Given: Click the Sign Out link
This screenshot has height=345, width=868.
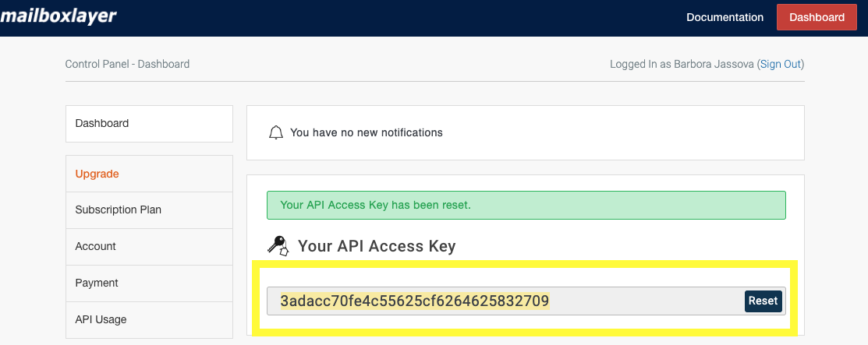Looking at the screenshot, I should click(781, 64).
